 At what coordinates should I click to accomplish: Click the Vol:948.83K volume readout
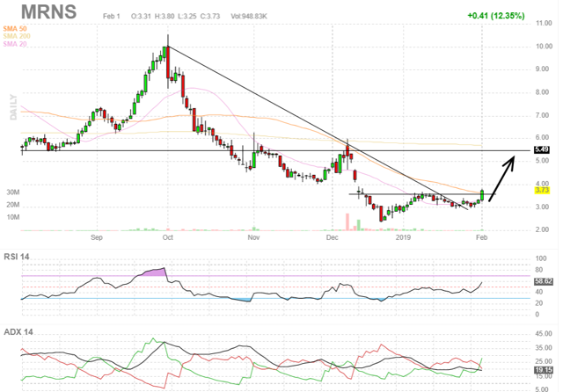pos(249,16)
